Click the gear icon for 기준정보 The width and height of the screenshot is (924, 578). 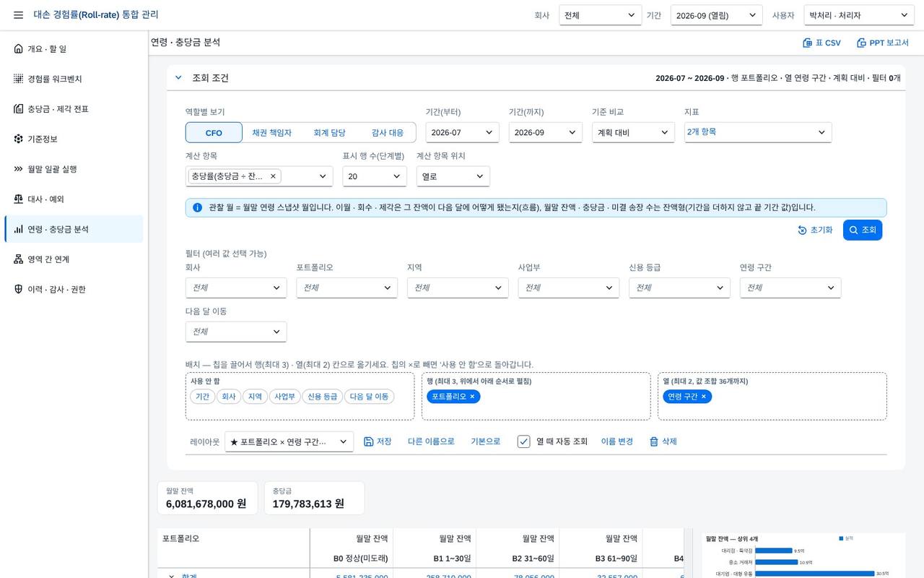tap(18, 139)
